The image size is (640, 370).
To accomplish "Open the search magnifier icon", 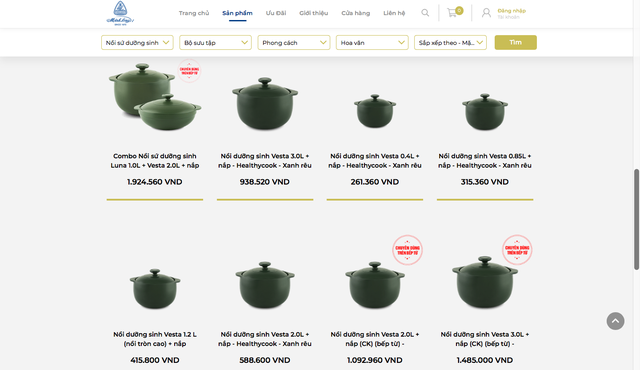I will (425, 13).
